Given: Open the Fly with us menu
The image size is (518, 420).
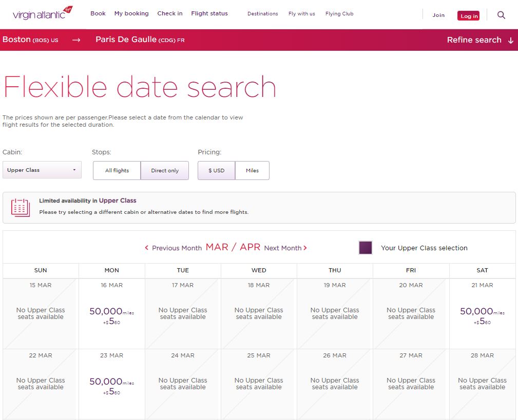Looking at the screenshot, I should click(x=302, y=13).
